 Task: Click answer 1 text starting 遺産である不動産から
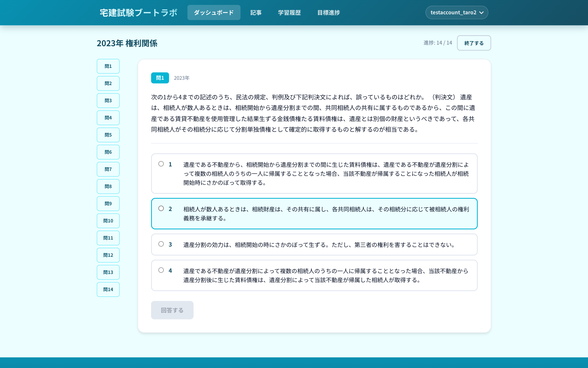(x=326, y=174)
